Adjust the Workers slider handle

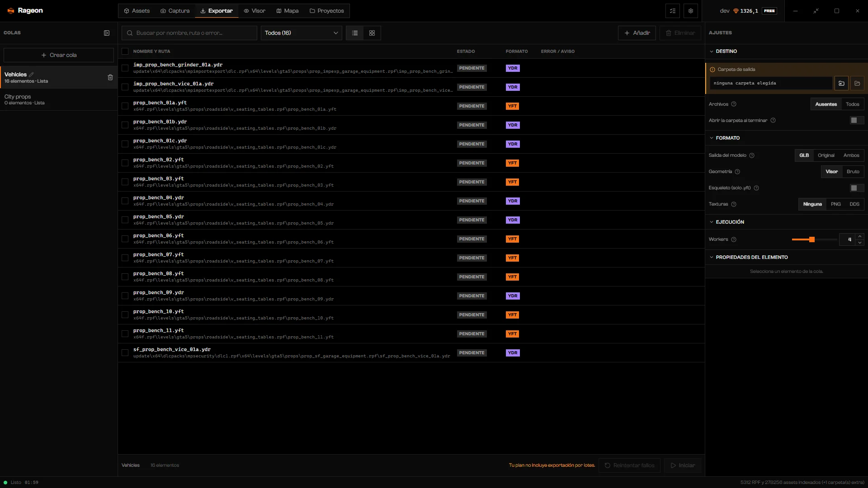pyautogui.click(x=812, y=239)
